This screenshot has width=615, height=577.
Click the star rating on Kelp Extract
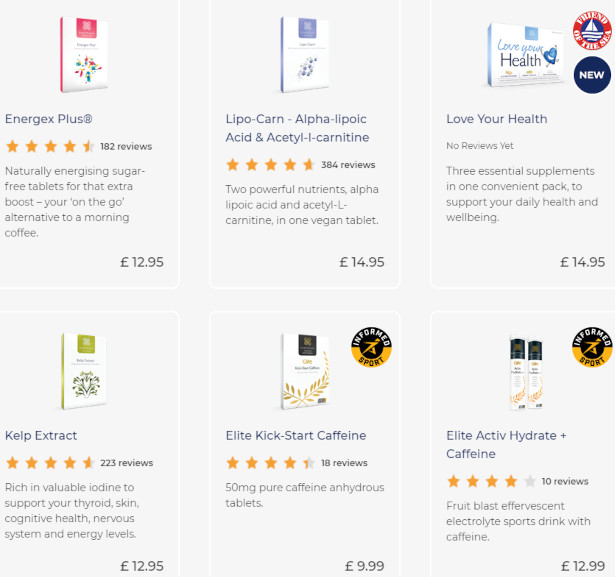(50, 463)
